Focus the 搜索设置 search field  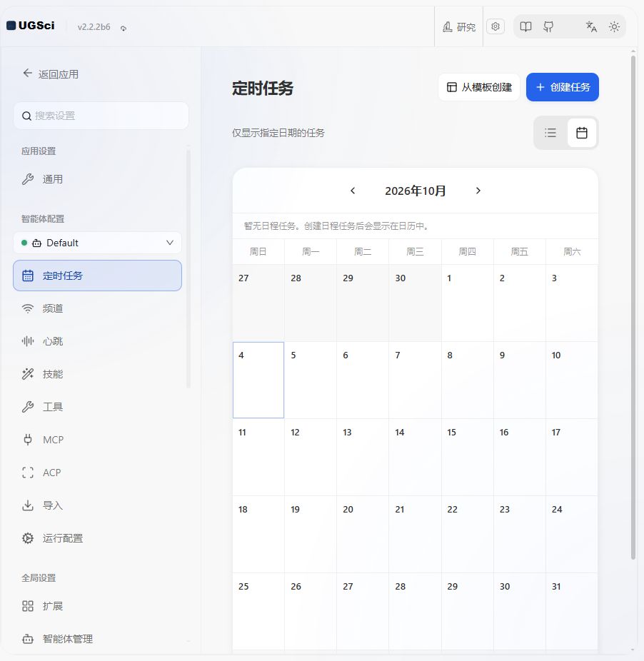click(101, 116)
